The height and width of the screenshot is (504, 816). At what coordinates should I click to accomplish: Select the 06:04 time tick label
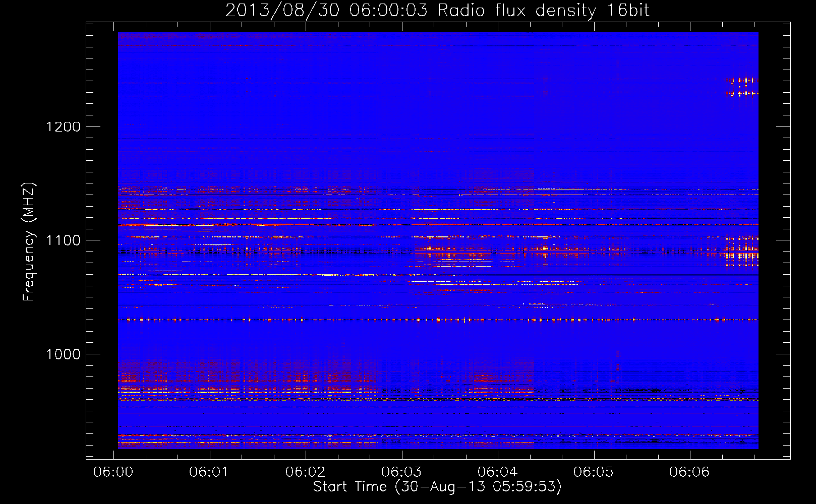coord(498,472)
